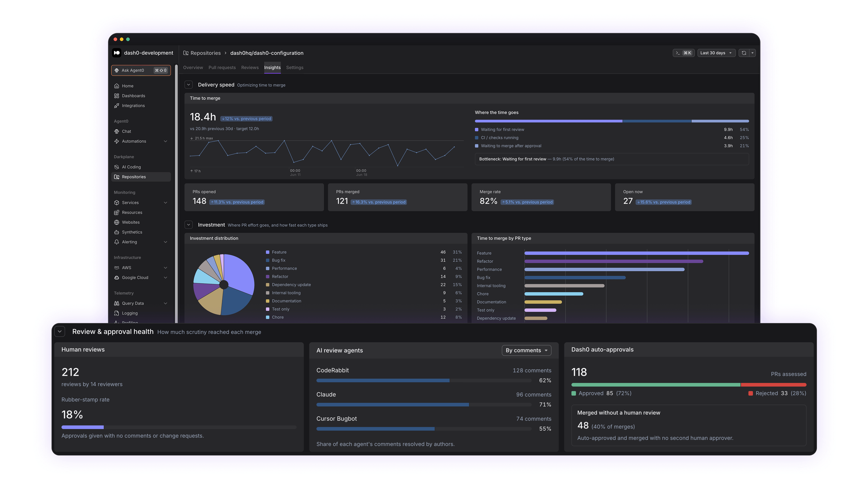Click the Repositories breadcrumb link
This screenshot has width=868, height=488.
205,53
